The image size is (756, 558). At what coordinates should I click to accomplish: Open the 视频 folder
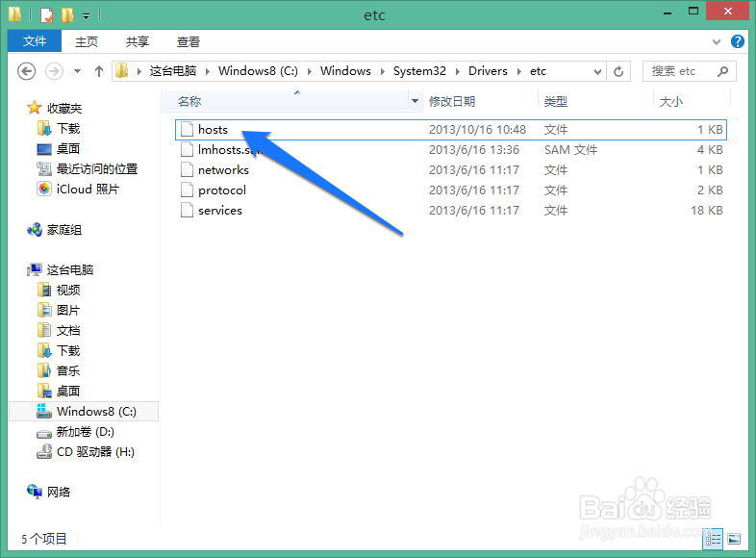point(59,290)
